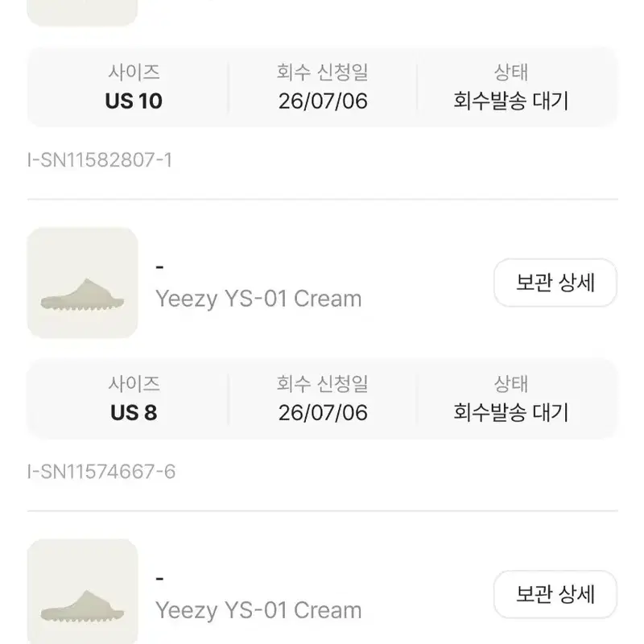Click serial number I-SN11574667-6
644x644 pixels.
click(x=101, y=472)
